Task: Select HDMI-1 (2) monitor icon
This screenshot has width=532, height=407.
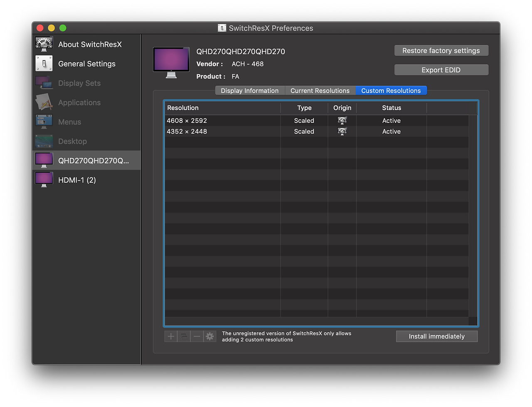Action: 44,180
